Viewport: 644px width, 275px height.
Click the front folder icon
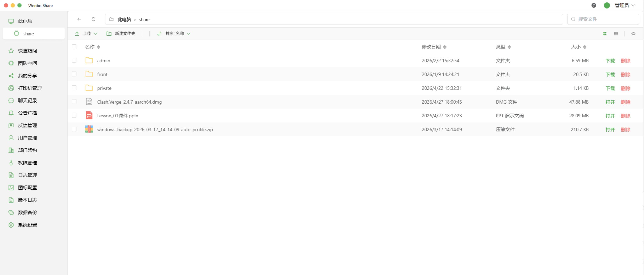pyautogui.click(x=89, y=74)
